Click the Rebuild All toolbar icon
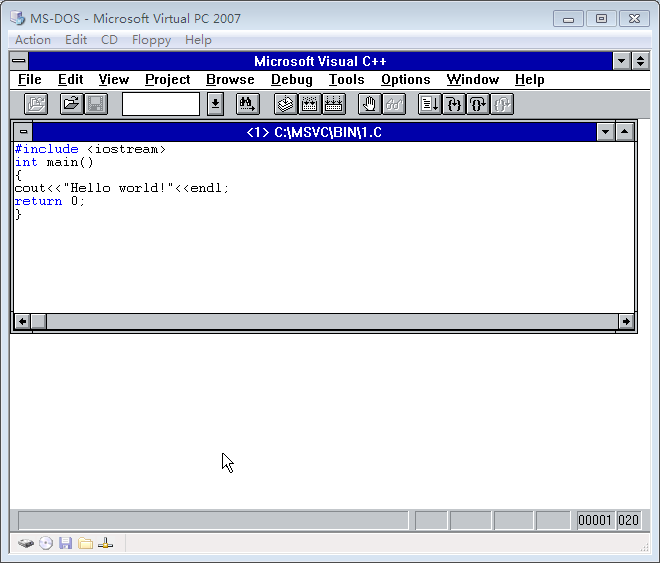Image resolution: width=660 pixels, height=563 pixels. coord(334,104)
